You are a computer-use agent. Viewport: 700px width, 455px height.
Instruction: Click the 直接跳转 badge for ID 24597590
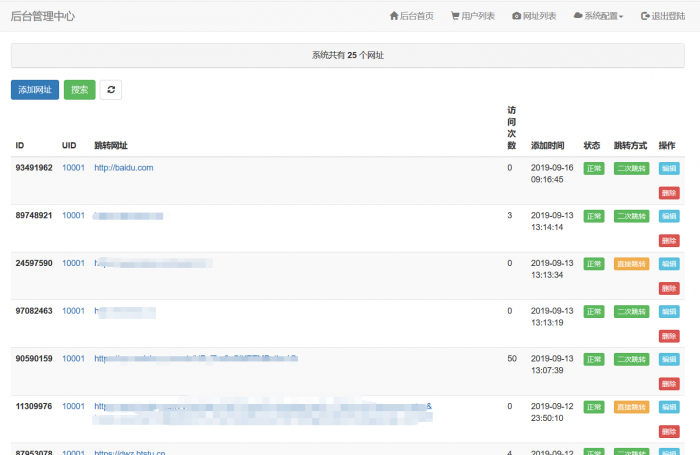click(x=631, y=264)
